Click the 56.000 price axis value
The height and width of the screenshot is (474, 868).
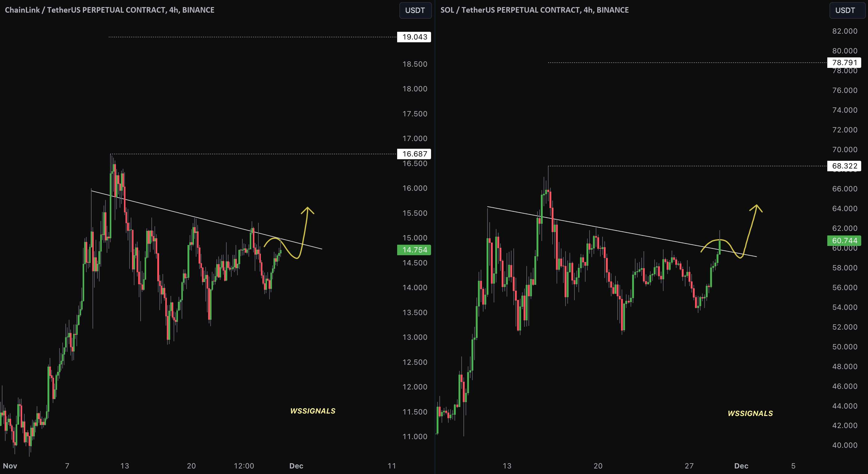point(845,288)
